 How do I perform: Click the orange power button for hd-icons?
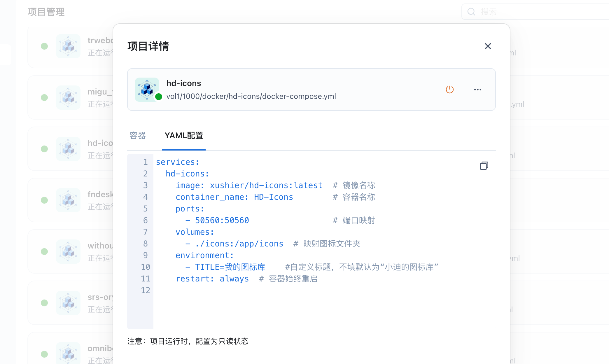pos(449,90)
